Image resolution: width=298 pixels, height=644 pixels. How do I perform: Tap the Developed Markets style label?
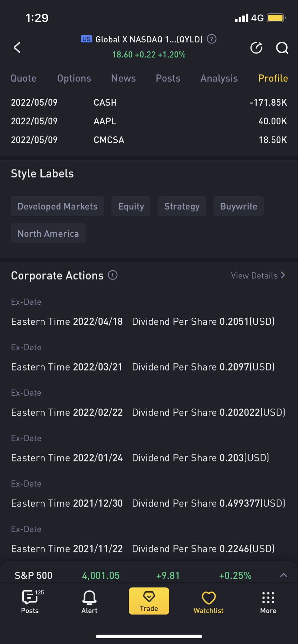(58, 206)
